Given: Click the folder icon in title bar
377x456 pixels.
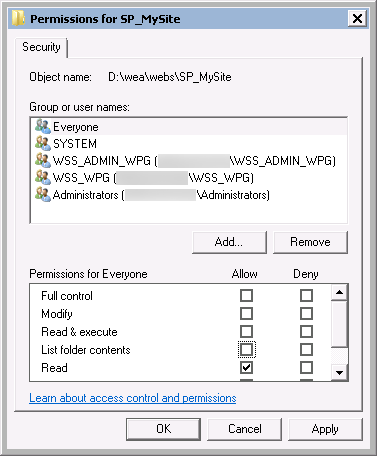Looking at the screenshot, I should (x=18, y=18).
